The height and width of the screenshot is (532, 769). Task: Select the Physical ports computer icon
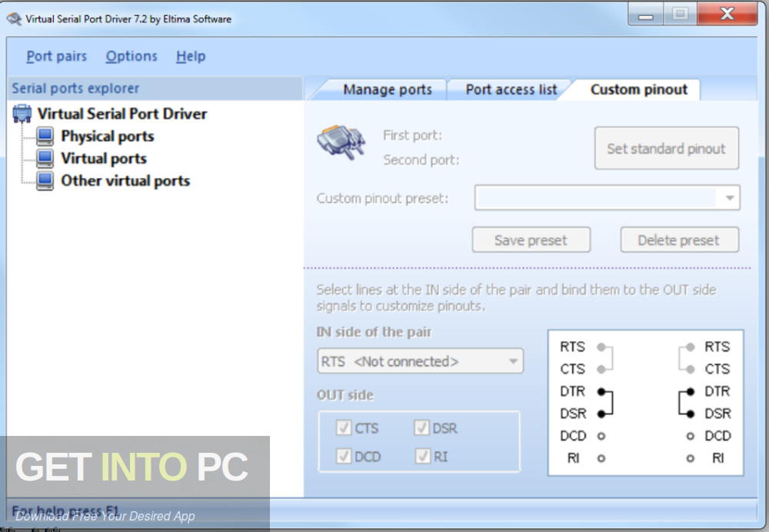(45, 136)
